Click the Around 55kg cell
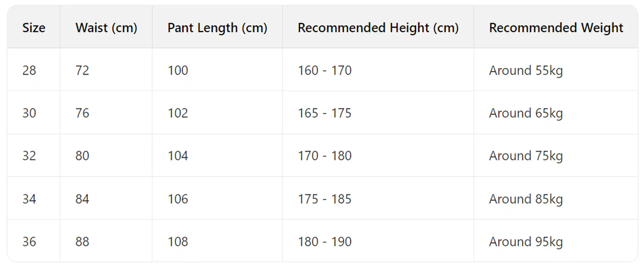The height and width of the screenshot is (269, 644). (x=526, y=70)
